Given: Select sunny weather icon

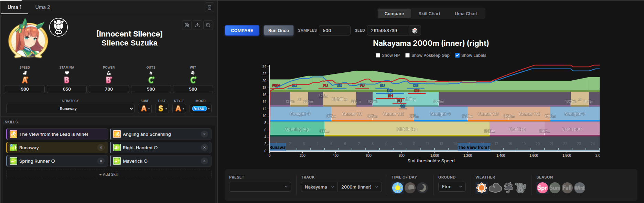Looking at the screenshot, I should coord(482,188).
